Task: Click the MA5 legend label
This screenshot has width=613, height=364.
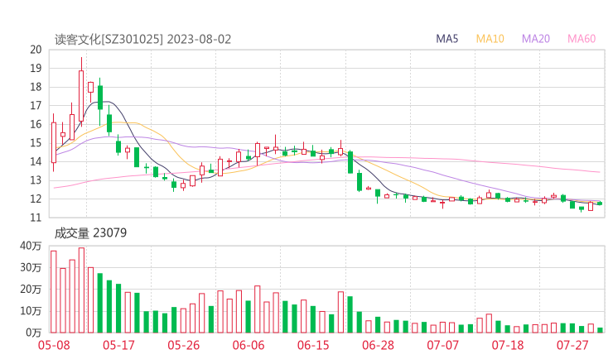Action: point(446,39)
